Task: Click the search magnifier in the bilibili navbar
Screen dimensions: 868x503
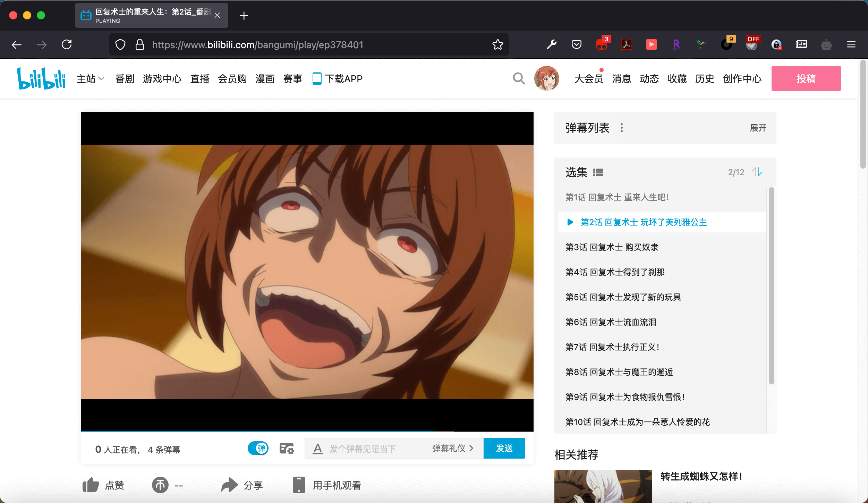Action: [x=518, y=78]
